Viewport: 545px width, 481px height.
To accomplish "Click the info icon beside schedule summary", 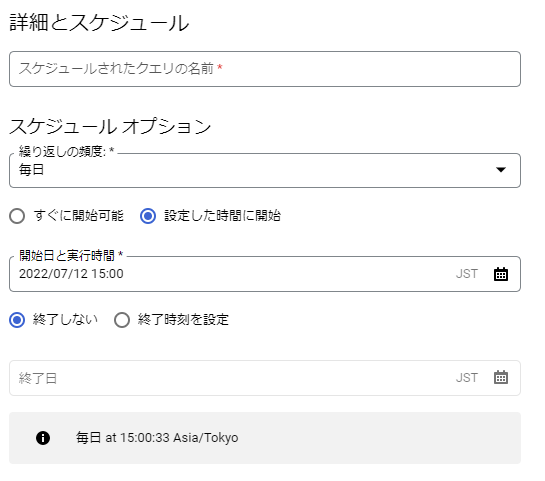I will coord(43,438).
